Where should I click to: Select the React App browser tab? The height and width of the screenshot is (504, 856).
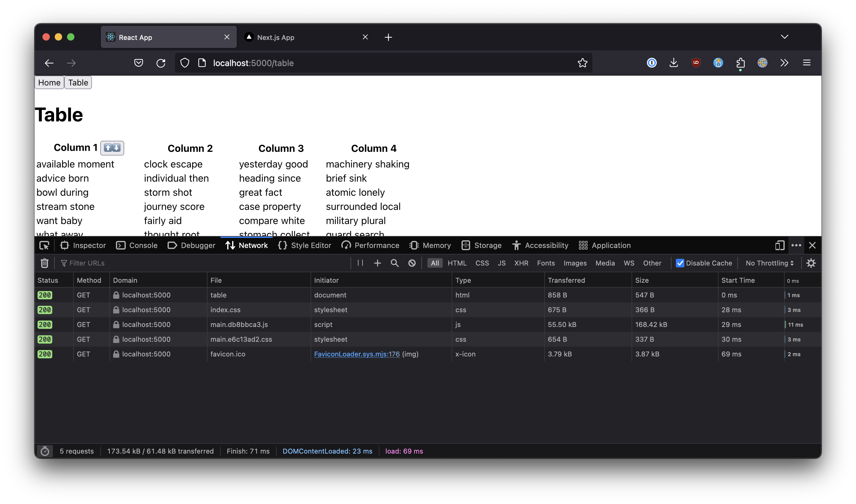[x=169, y=37]
